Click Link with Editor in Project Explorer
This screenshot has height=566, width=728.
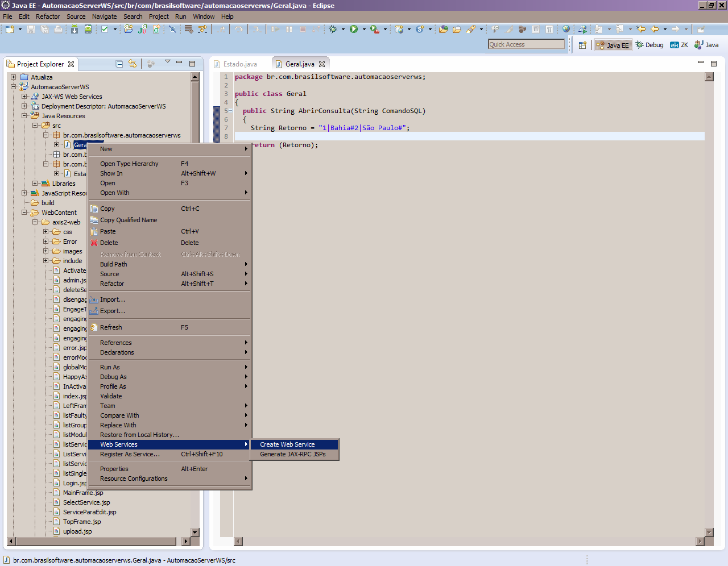133,64
